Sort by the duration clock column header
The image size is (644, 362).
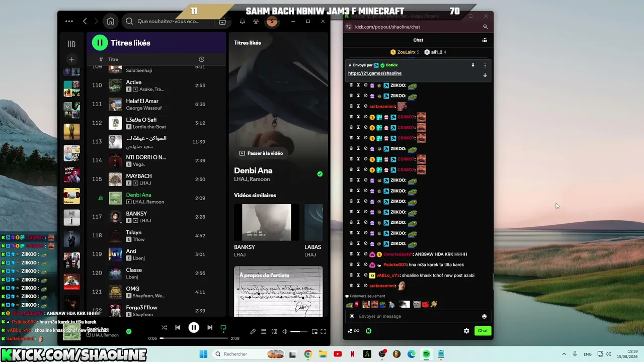202,59
